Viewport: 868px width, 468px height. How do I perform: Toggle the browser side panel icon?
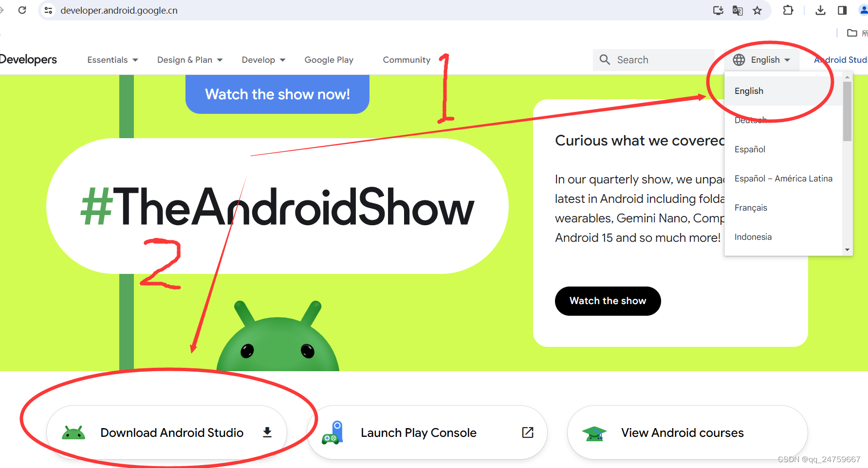point(842,10)
